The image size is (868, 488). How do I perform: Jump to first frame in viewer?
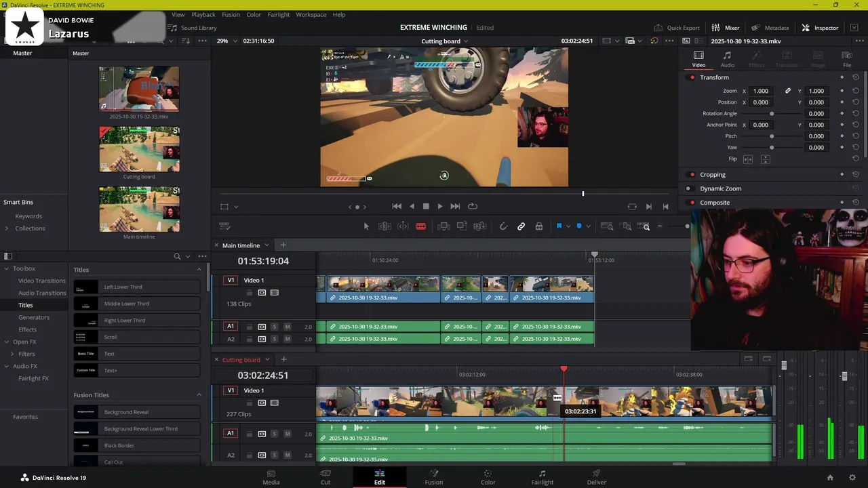pos(397,206)
